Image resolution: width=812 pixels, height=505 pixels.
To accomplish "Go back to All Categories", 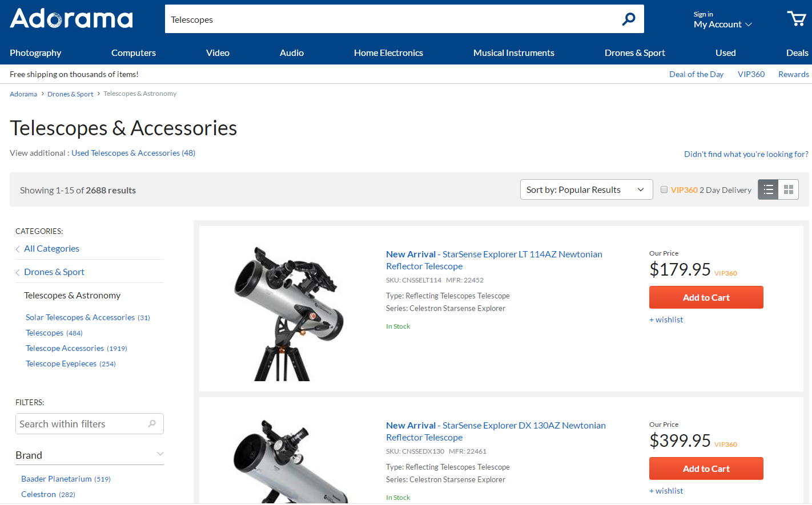I will pyautogui.click(x=51, y=249).
